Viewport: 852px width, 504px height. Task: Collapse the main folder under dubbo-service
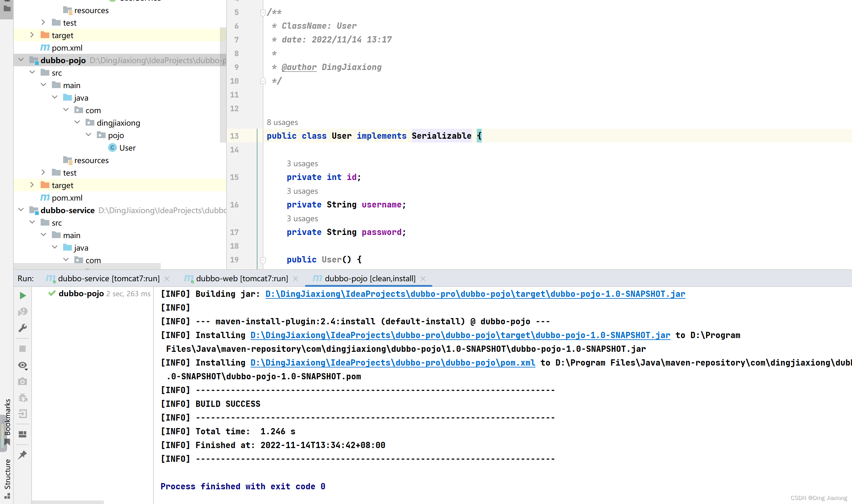coord(43,235)
